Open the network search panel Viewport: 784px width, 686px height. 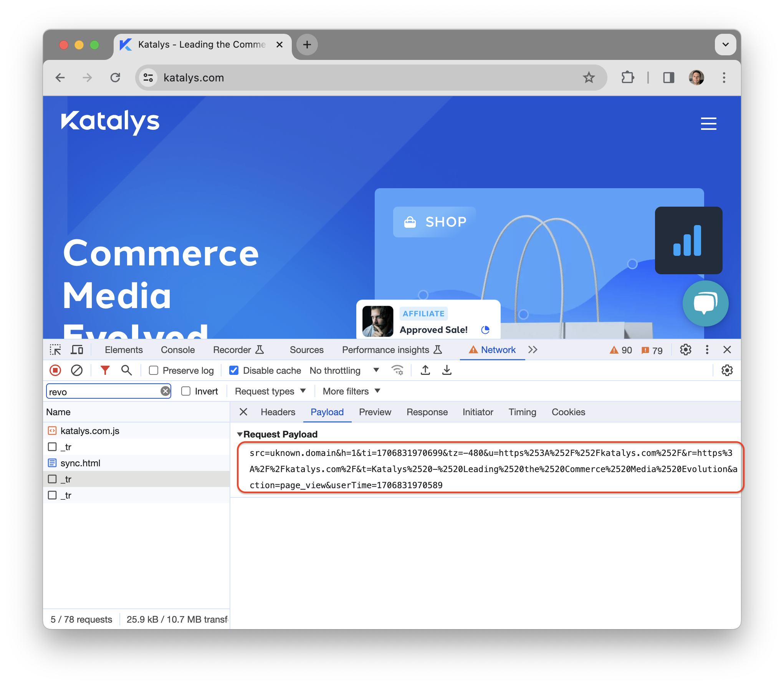(x=127, y=370)
